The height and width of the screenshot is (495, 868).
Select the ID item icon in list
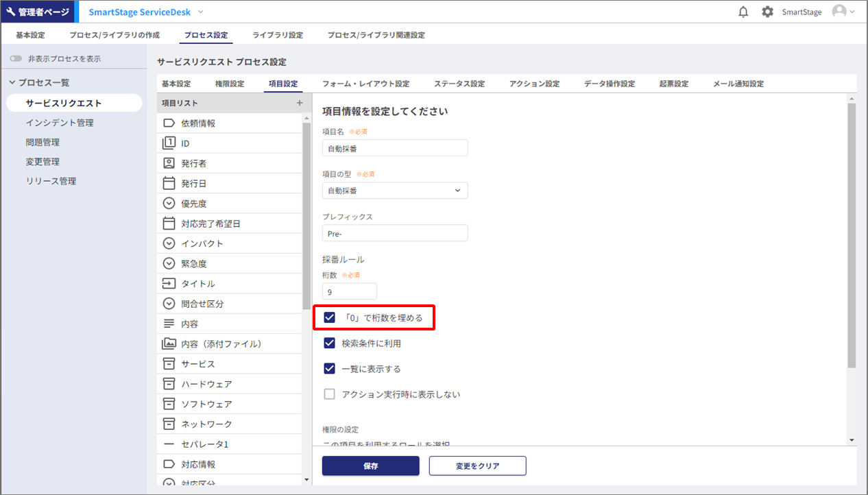169,143
